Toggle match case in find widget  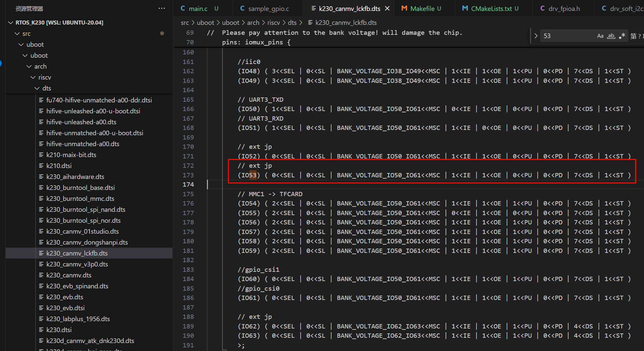pos(600,36)
